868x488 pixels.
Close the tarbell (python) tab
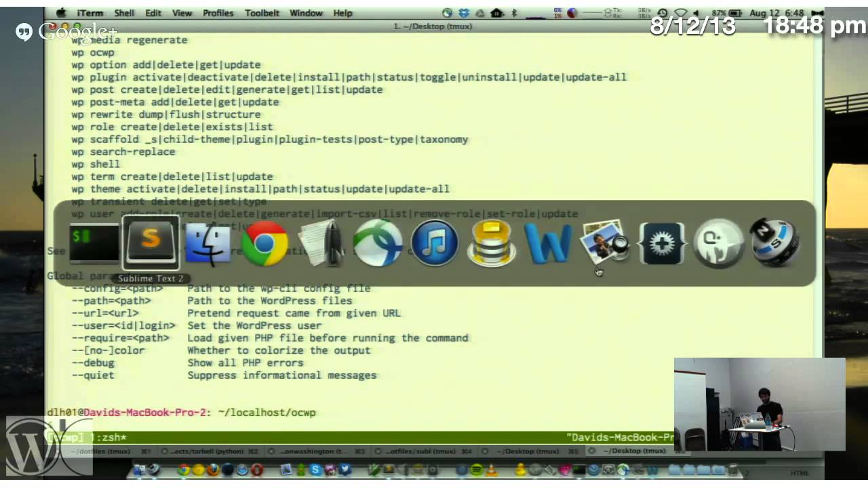click(164, 451)
